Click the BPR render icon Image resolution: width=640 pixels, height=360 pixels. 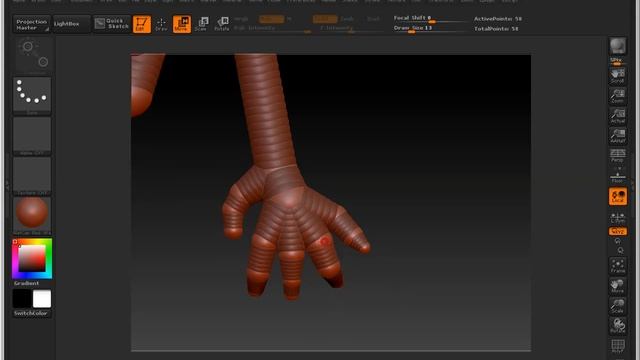(x=618, y=46)
